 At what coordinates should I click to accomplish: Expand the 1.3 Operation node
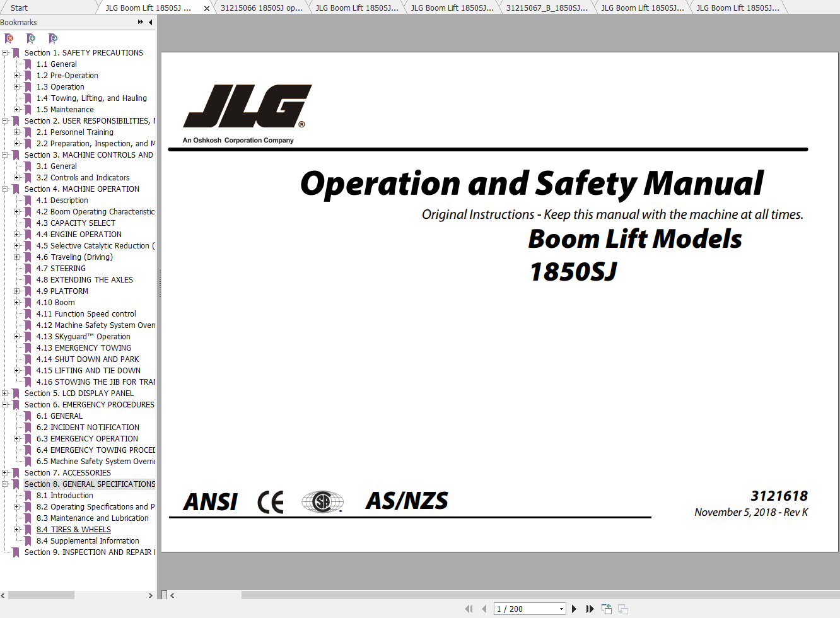point(17,87)
